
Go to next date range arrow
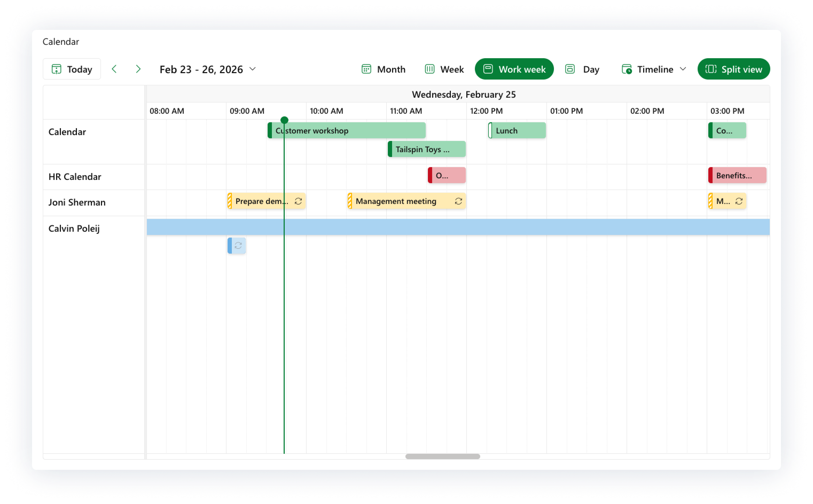point(138,69)
